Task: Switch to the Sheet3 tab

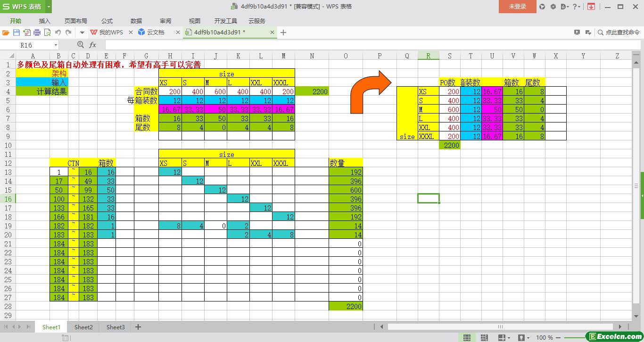Action: [116, 327]
